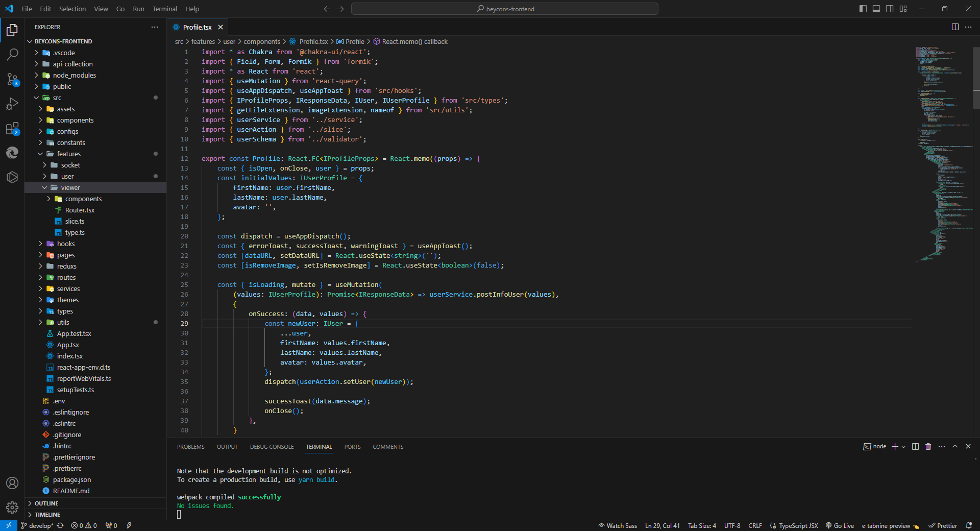Toggle Watch Sass in status bar
This screenshot has height=531, width=980.
coord(618,525)
